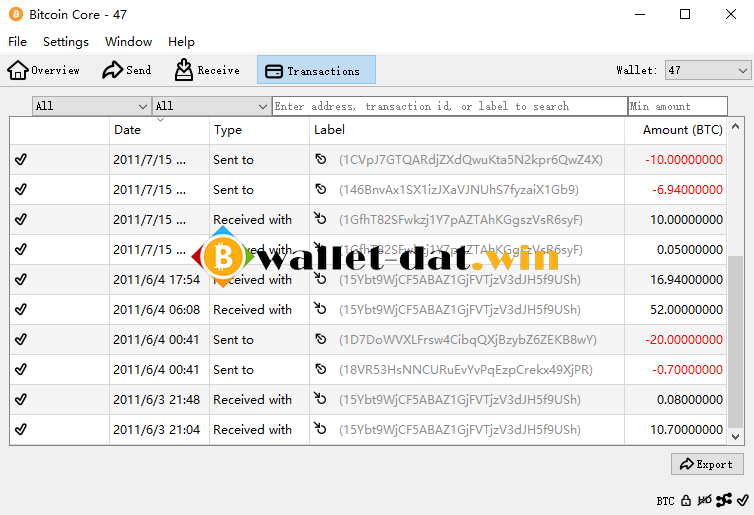Open the date range filter dropdown
Viewport: 754px width, 515px height.
coord(91,106)
